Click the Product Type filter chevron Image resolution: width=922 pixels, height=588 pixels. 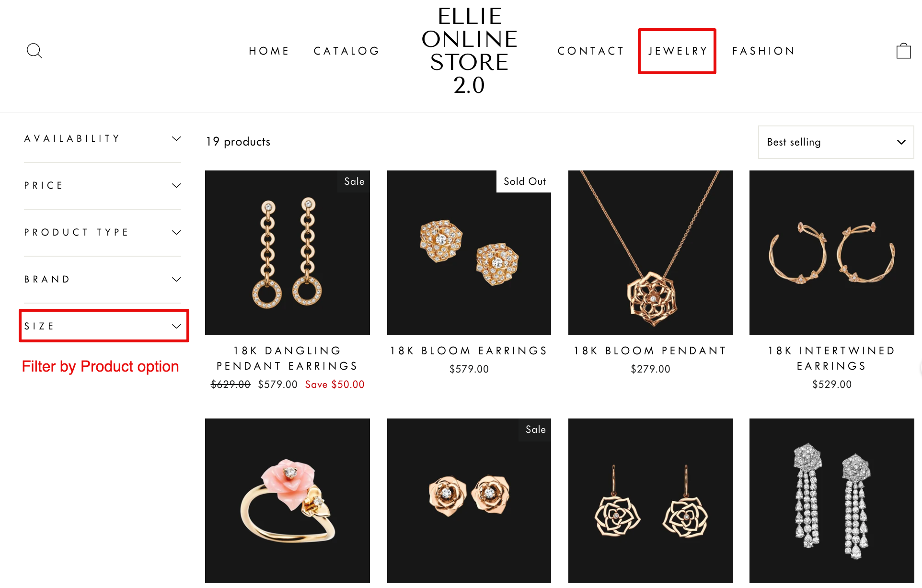(x=176, y=232)
